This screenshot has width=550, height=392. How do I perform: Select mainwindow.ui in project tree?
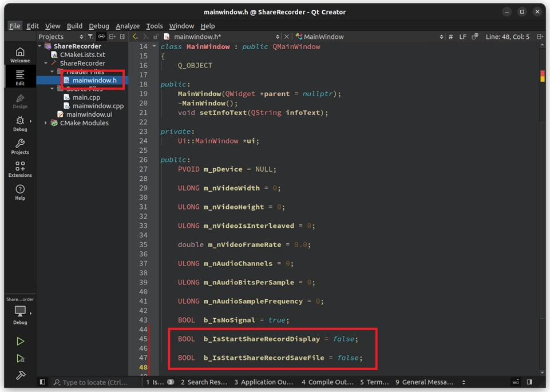click(89, 114)
